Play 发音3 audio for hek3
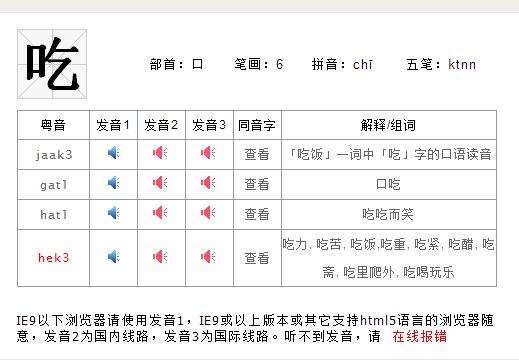The width and height of the screenshot is (519, 360). click(208, 257)
